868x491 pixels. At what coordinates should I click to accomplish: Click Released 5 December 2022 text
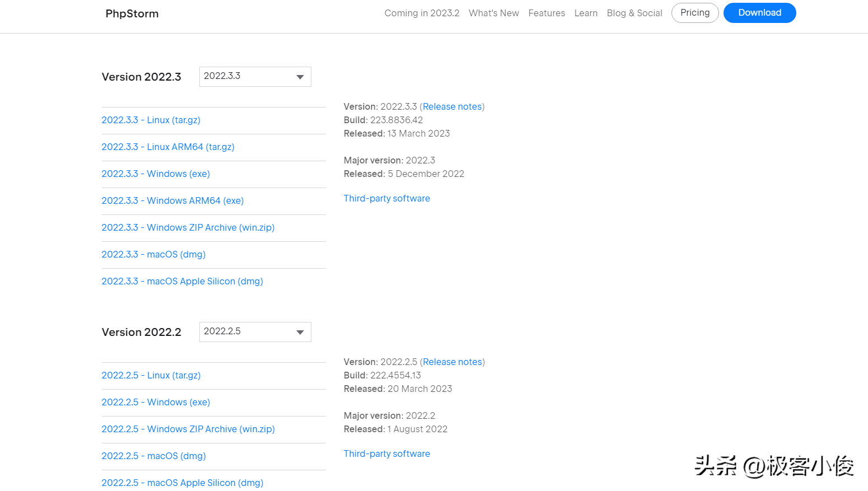tap(404, 174)
